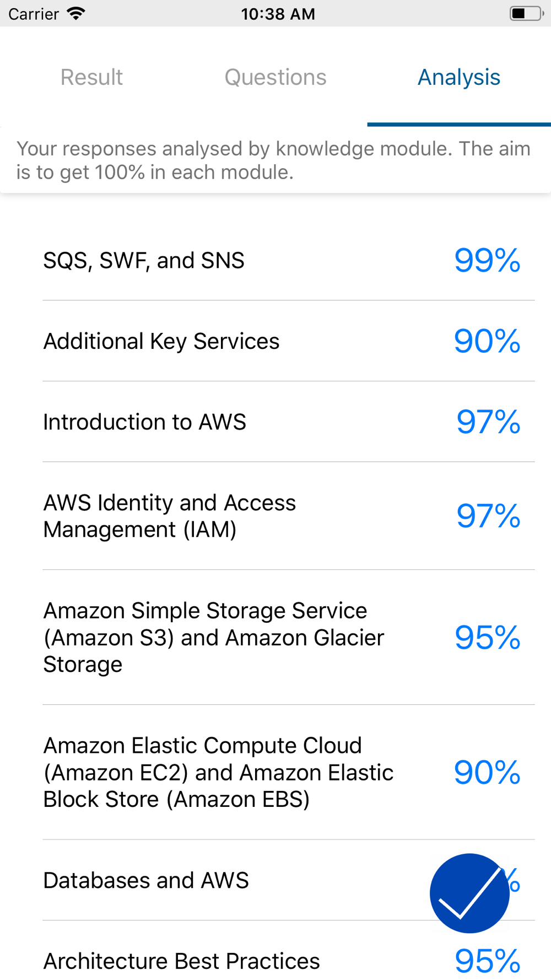Open the Questions tab

(x=275, y=77)
